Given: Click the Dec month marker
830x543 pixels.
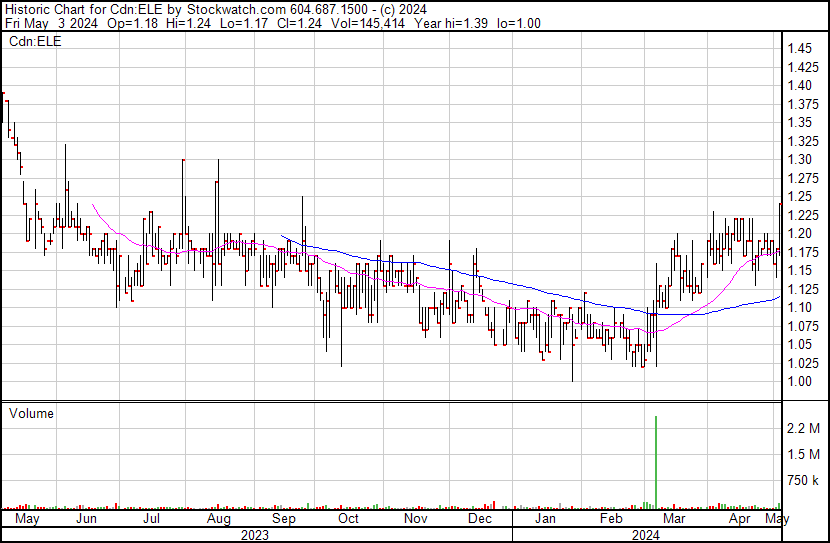Looking at the screenshot, I should click(480, 520).
